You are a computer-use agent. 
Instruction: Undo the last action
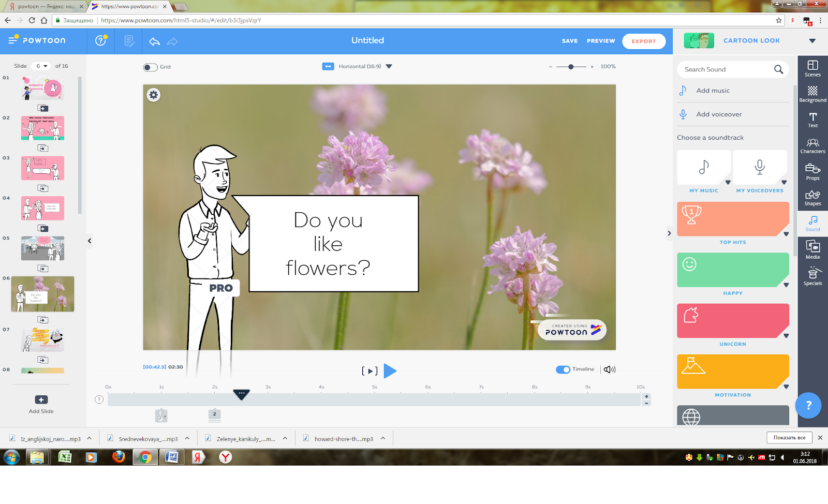point(154,41)
